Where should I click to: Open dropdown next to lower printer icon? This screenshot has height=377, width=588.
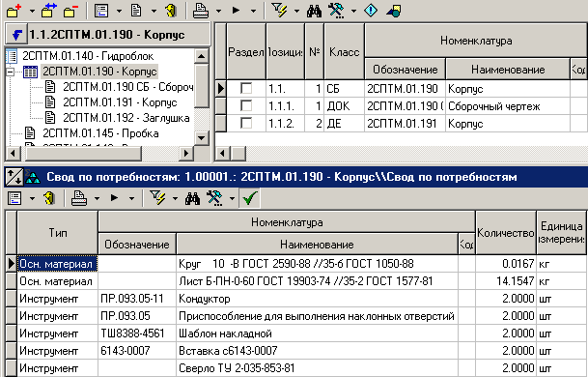(x=98, y=198)
